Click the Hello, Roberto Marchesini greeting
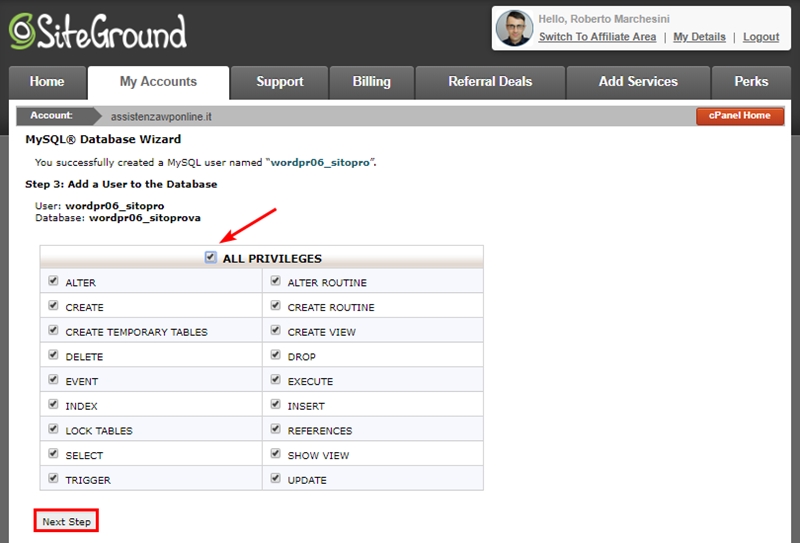This screenshot has width=800, height=543. pyautogui.click(x=604, y=19)
